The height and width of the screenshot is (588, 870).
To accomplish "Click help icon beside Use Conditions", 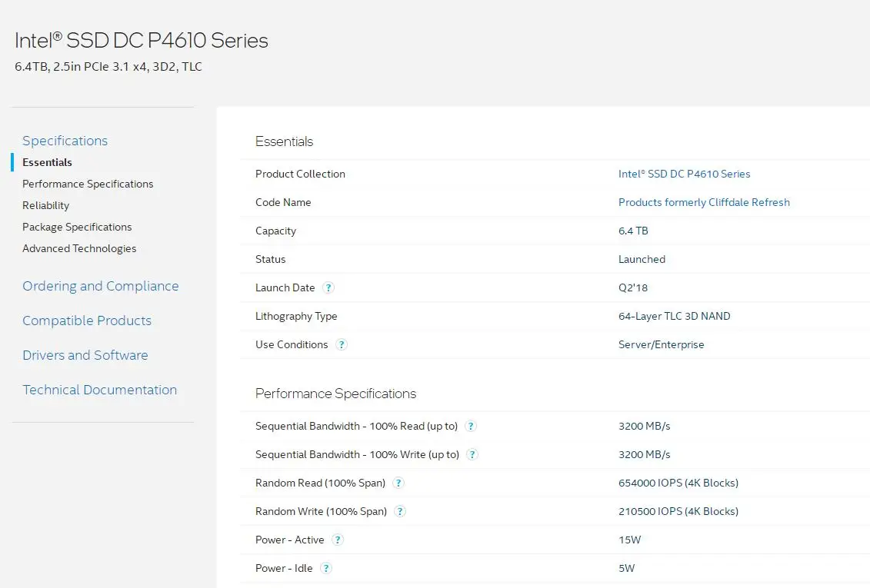I will (x=342, y=344).
